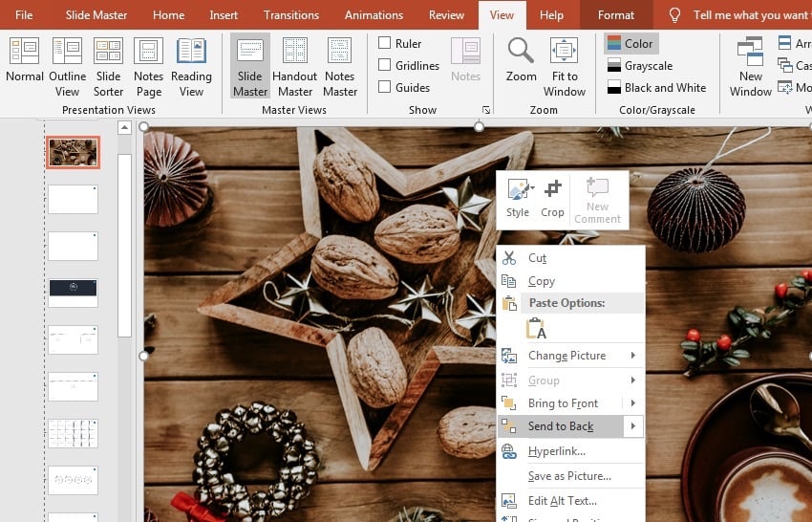Open the Show group dialog launcher
Viewport: 812px width, 522px height.
click(486, 110)
